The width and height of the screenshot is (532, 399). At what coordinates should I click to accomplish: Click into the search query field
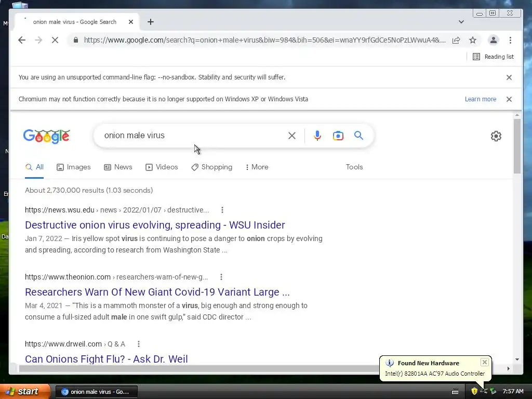click(193, 136)
